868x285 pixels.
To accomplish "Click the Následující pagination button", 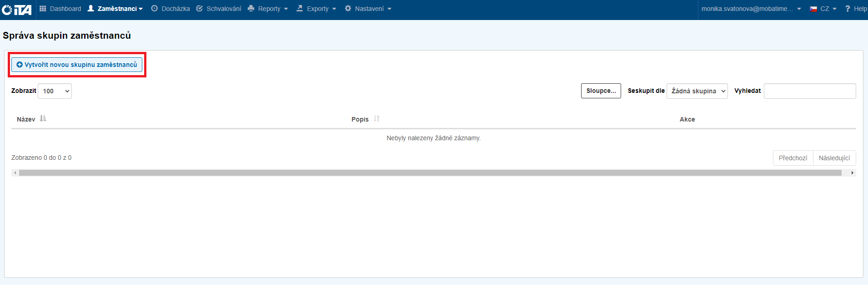I will point(834,158).
